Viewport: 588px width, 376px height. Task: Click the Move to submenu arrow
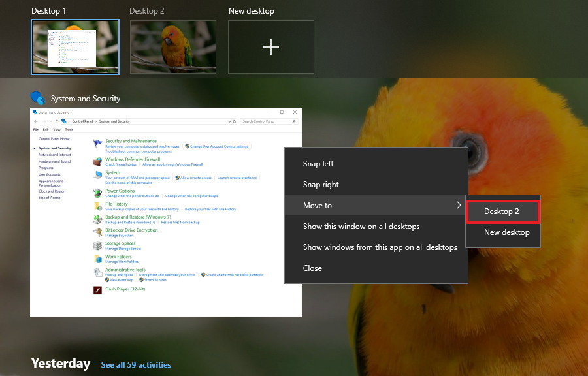pyautogui.click(x=458, y=205)
